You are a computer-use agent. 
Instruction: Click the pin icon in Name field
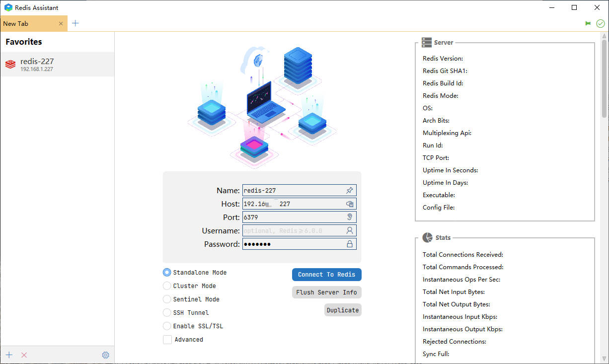(350, 190)
